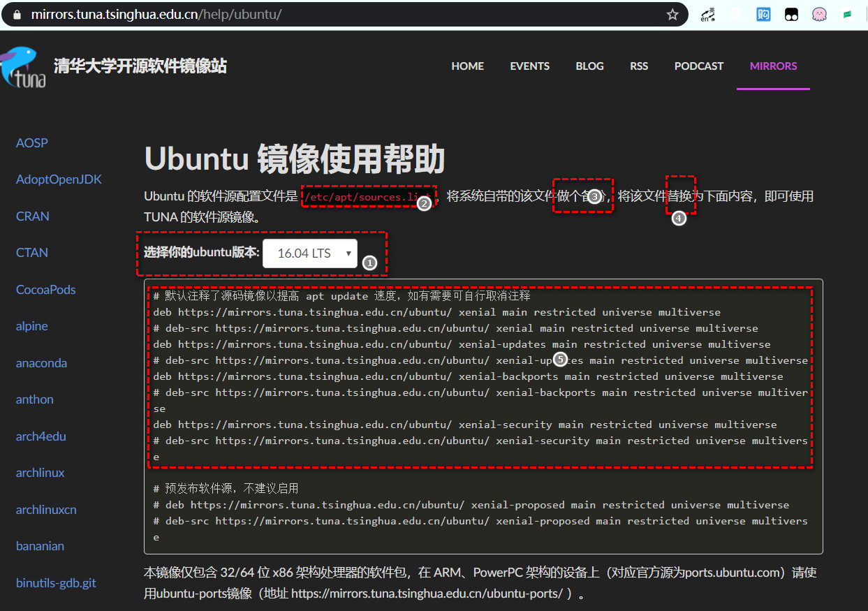Click the 'deb ... xenial-updates main' line
The image size is (868, 611).
point(462,344)
